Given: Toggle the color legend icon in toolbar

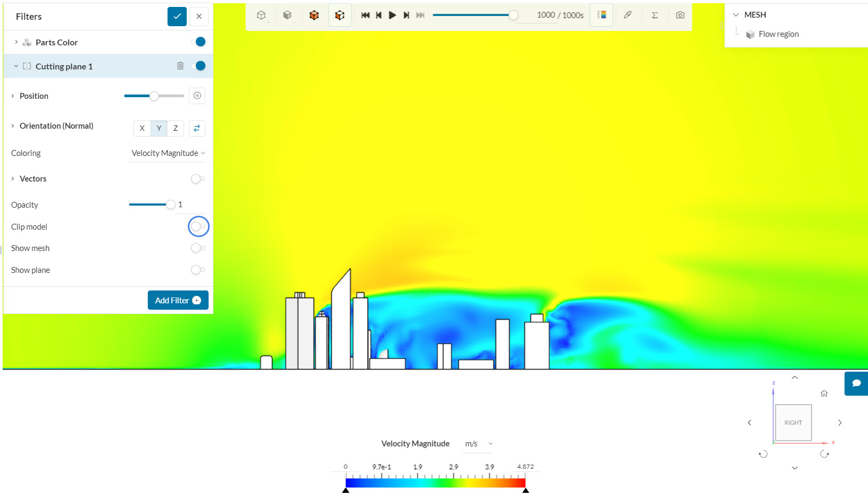Looking at the screenshot, I should tap(602, 15).
